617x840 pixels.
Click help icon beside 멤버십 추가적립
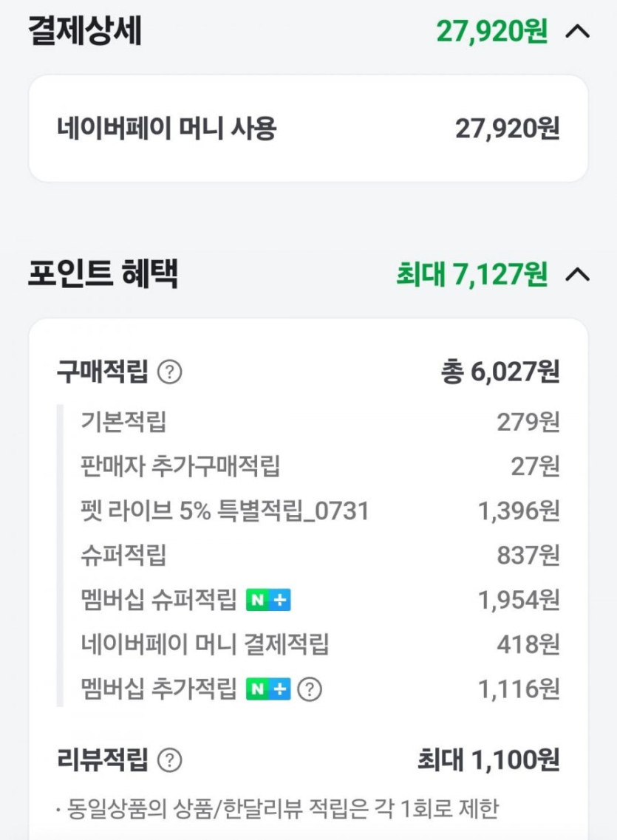click(x=310, y=689)
